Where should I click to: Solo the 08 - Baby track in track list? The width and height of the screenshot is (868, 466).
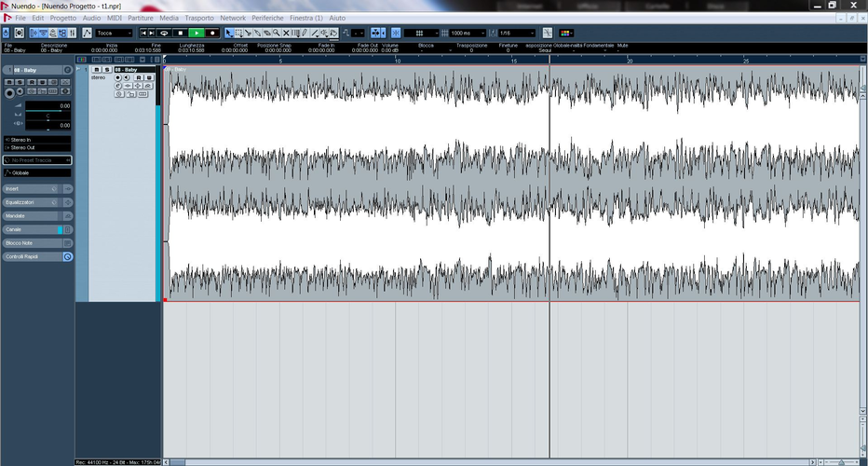pos(107,70)
